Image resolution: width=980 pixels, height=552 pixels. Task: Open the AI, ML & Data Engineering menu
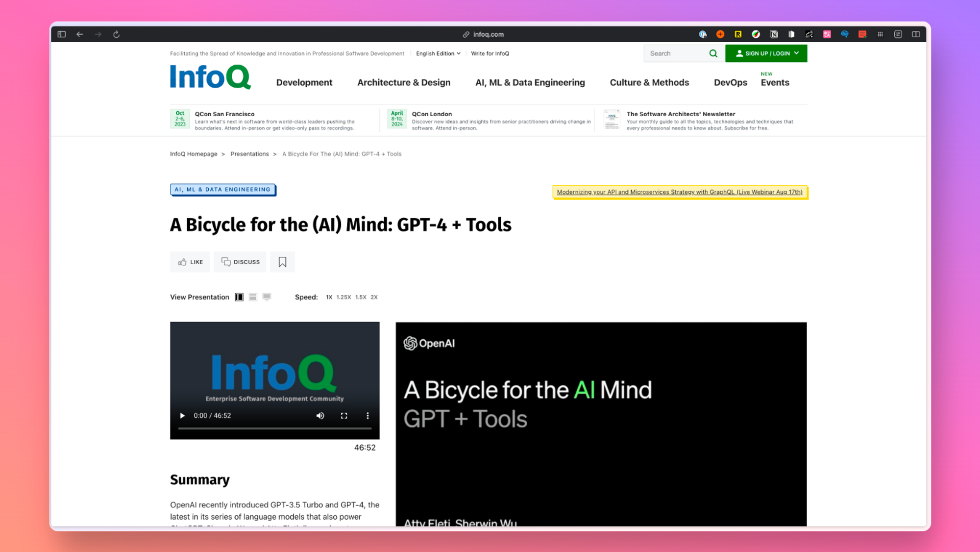click(530, 82)
